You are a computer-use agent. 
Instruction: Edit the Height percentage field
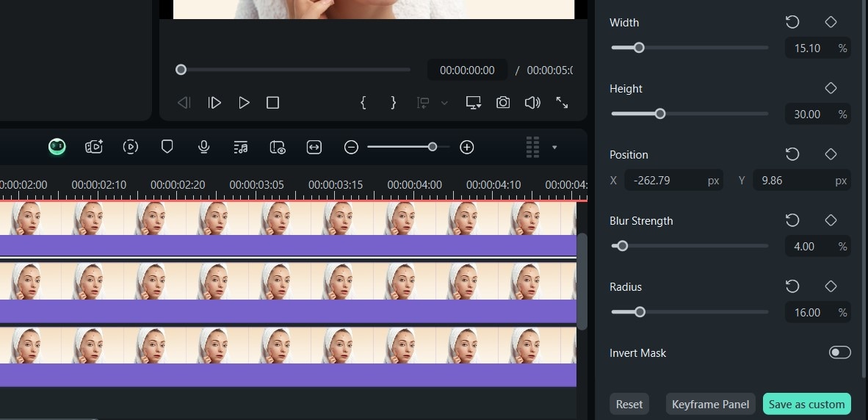817,114
